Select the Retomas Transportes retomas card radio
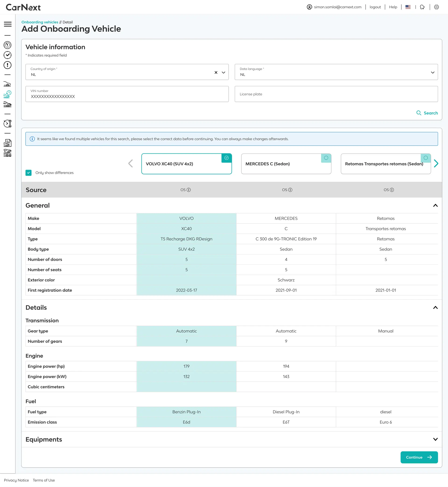 click(x=426, y=158)
